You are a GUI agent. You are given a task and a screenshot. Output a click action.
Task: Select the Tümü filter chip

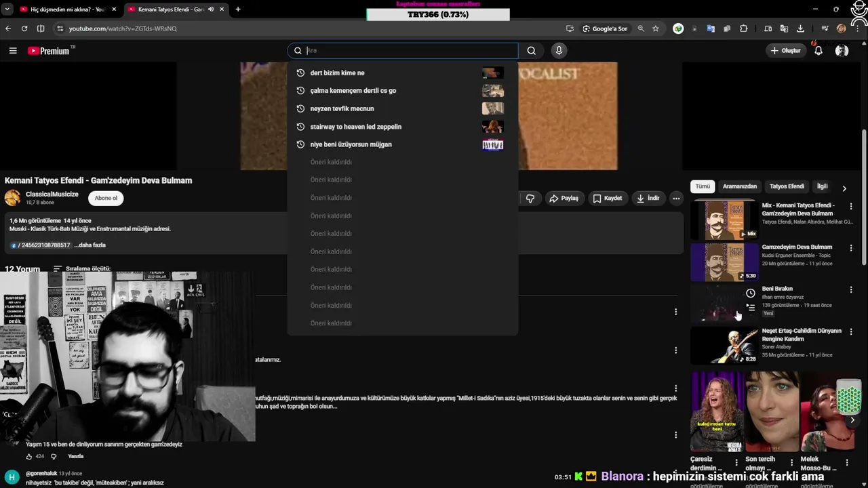(x=703, y=186)
